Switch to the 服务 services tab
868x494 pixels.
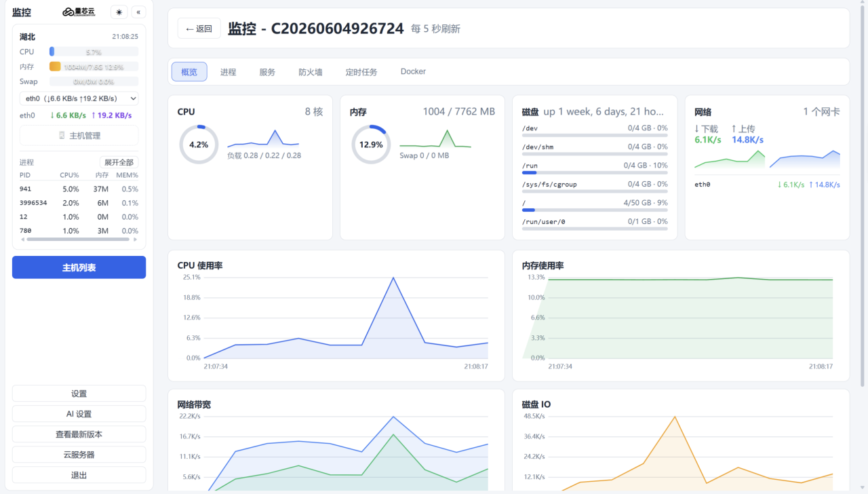(x=267, y=72)
